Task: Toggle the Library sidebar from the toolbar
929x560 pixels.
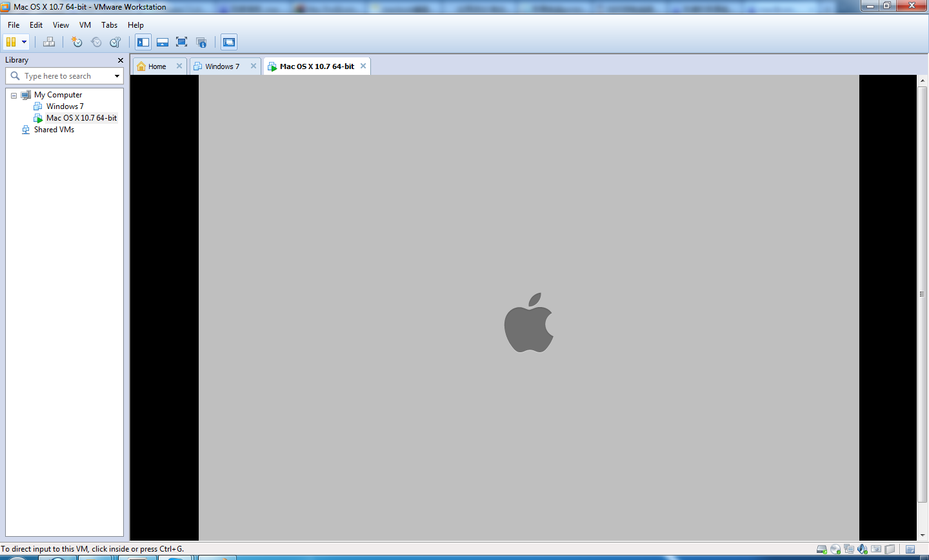Action: pos(143,42)
